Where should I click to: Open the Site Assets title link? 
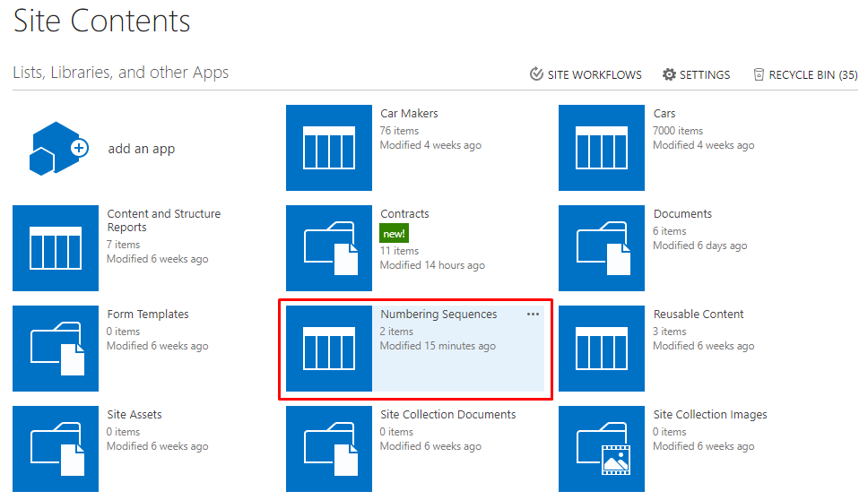pos(135,414)
